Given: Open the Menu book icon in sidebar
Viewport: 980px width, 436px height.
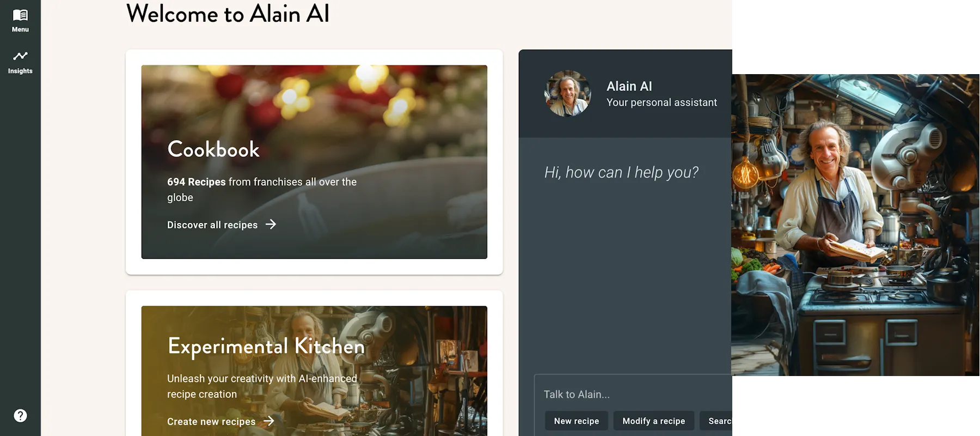Looking at the screenshot, I should (20, 15).
